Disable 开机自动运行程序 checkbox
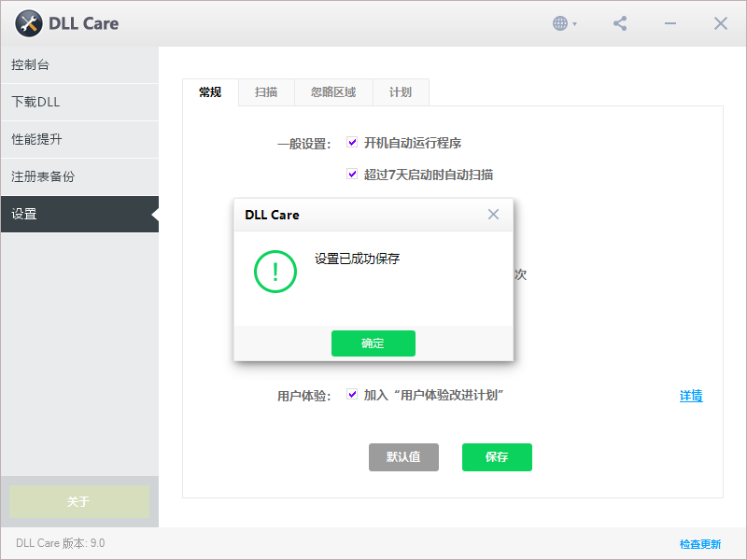Image resolution: width=747 pixels, height=560 pixels. 352,142
